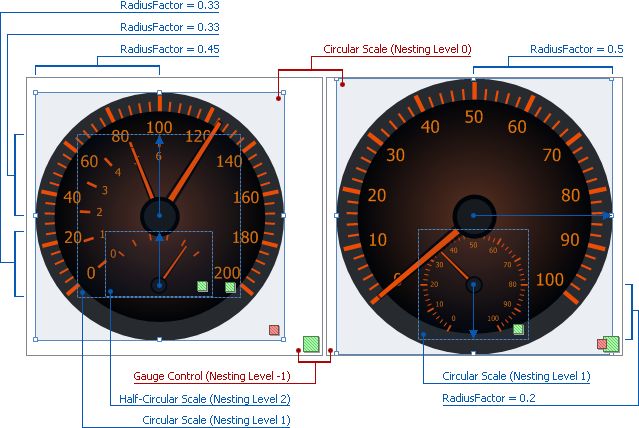Open the green smart tag inside the right gauge's nested scale
The width and height of the screenshot is (639, 428).
click(x=518, y=329)
